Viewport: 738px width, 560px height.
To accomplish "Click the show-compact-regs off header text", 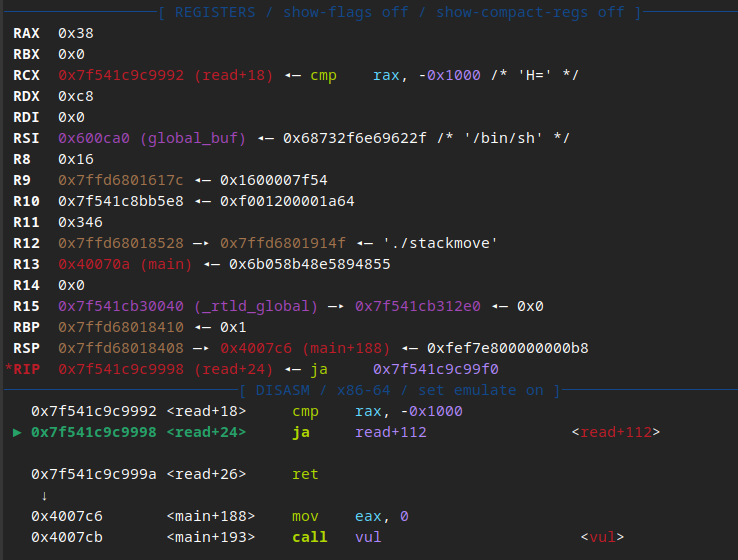I will pos(530,12).
